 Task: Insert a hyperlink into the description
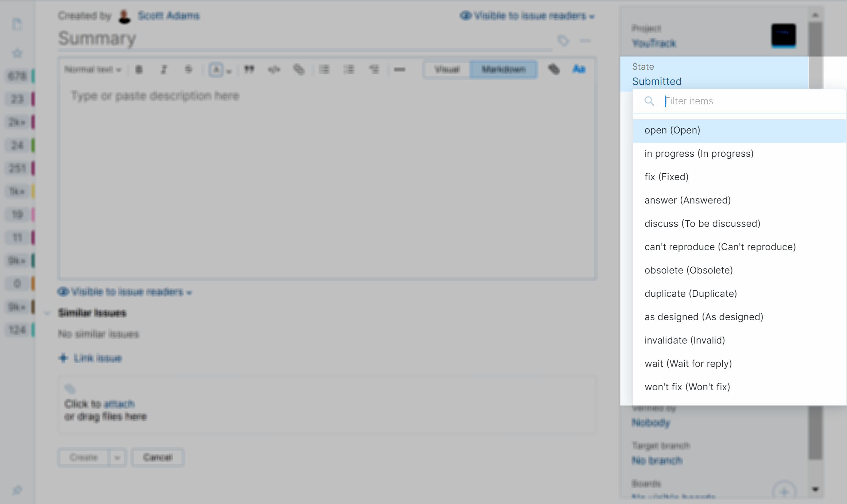pos(299,69)
